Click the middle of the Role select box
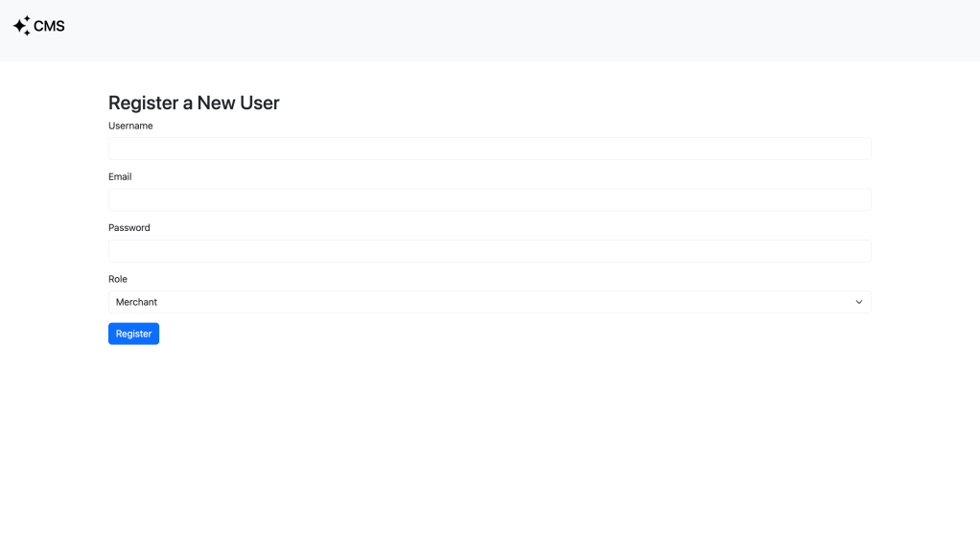The image size is (980, 554). (489, 302)
